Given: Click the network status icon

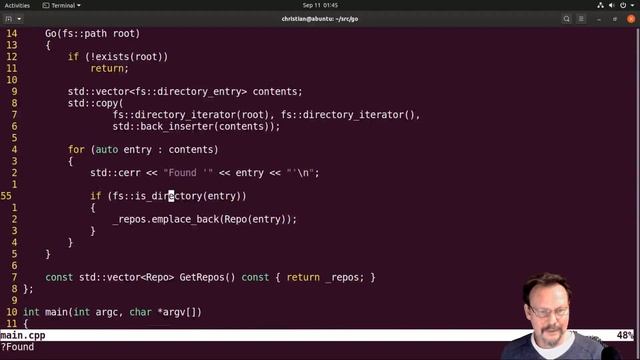Looking at the screenshot, I should (600, 5).
